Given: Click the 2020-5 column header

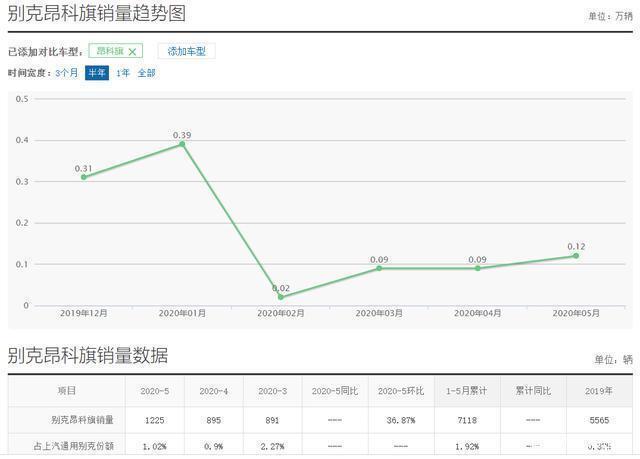Looking at the screenshot, I should (155, 391).
